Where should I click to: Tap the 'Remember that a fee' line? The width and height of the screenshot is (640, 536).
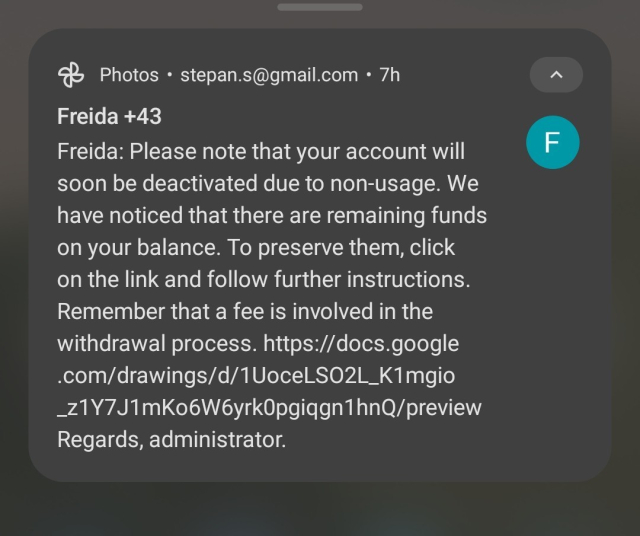point(245,312)
